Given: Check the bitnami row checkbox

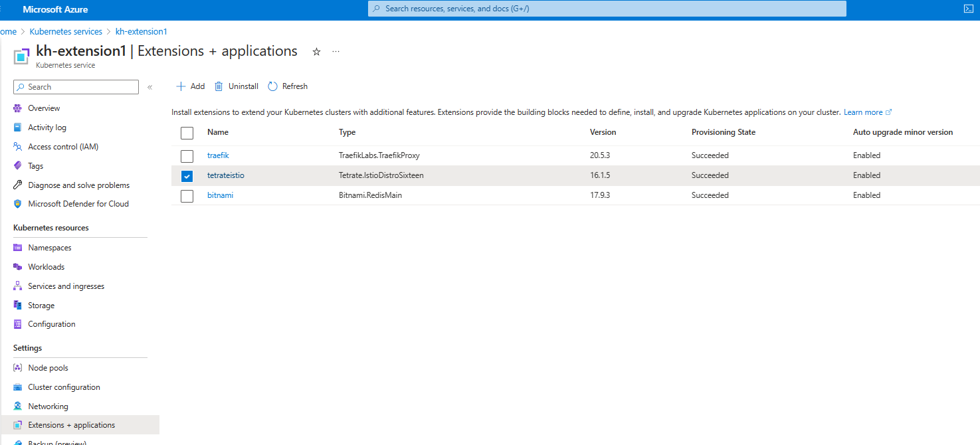Looking at the screenshot, I should tap(187, 196).
